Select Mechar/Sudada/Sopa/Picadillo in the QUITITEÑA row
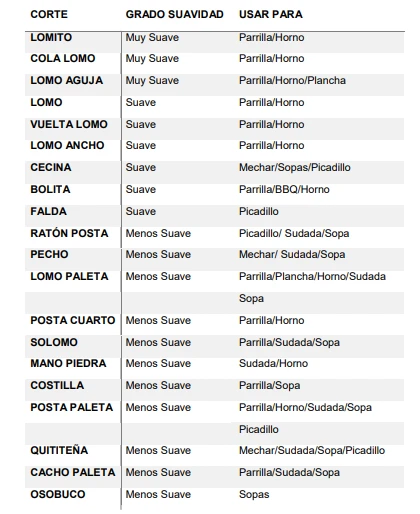The width and height of the screenshot is (420, 514). point(312,450)
